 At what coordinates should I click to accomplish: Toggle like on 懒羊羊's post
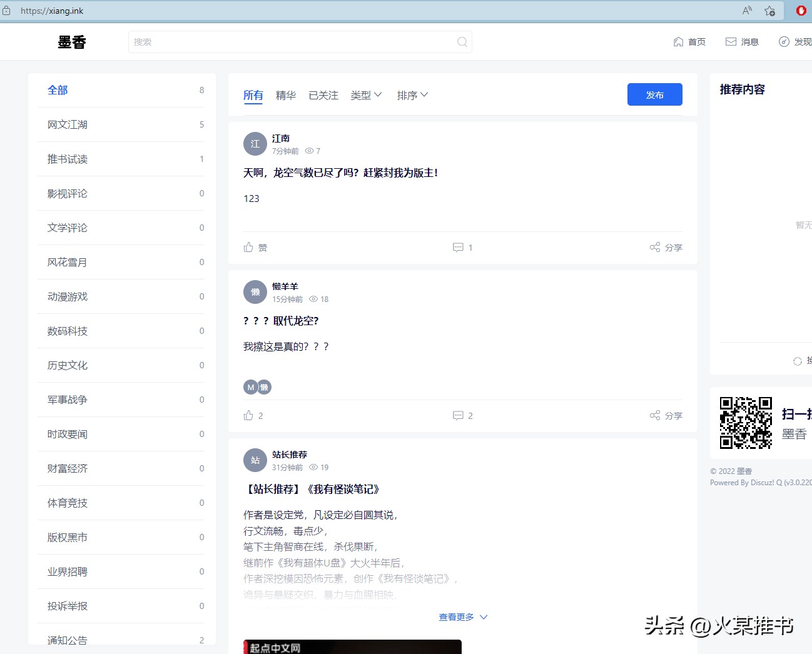(249, 415)
